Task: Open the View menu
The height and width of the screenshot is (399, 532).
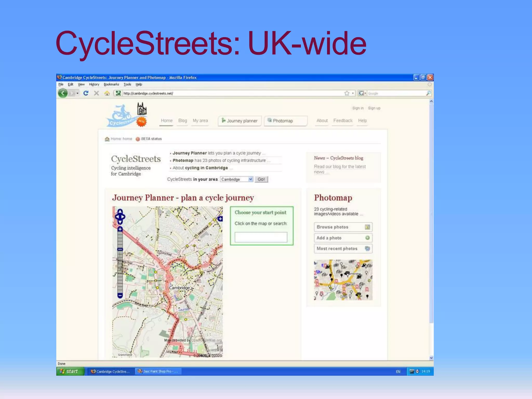Action: coord(81,84)
